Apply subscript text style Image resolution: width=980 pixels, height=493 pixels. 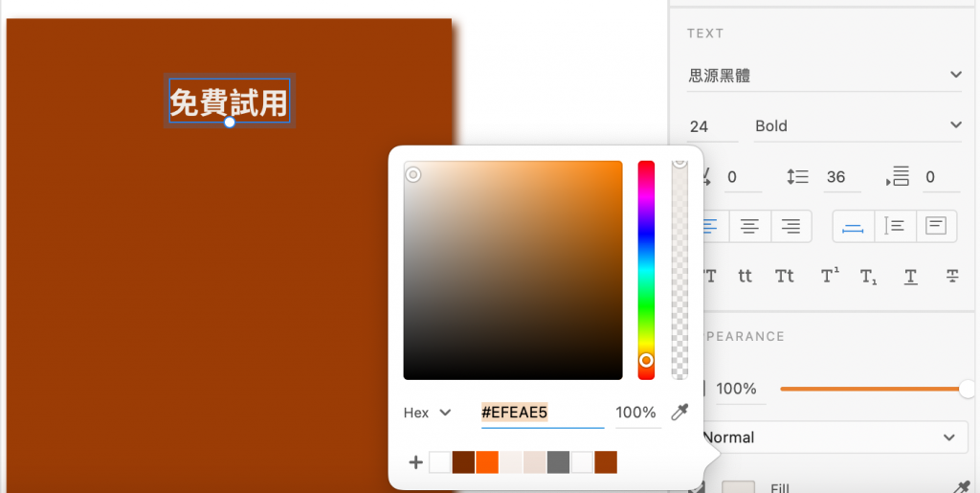pos(868,277)
